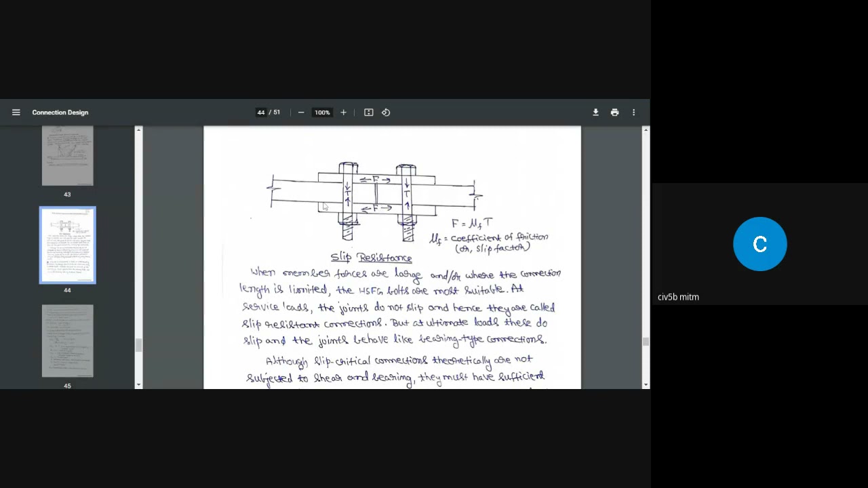Open page 43 thumbnail

tap(67, 156)
